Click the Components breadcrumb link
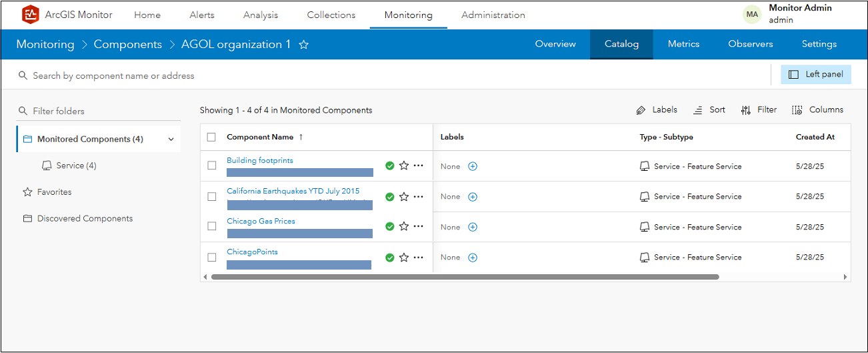This screenshot has height=353, width=868. click(127, 45)
